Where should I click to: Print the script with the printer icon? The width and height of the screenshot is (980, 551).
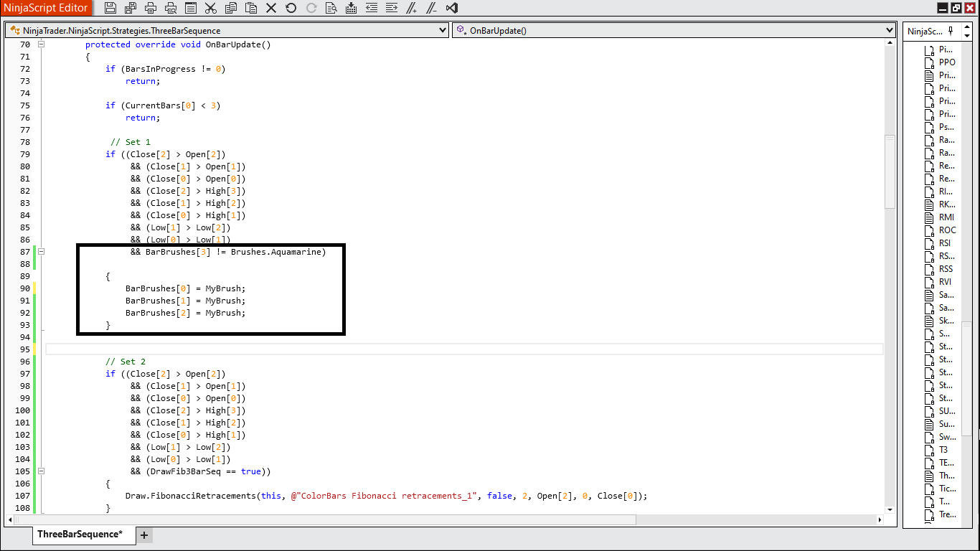point(150,8)
